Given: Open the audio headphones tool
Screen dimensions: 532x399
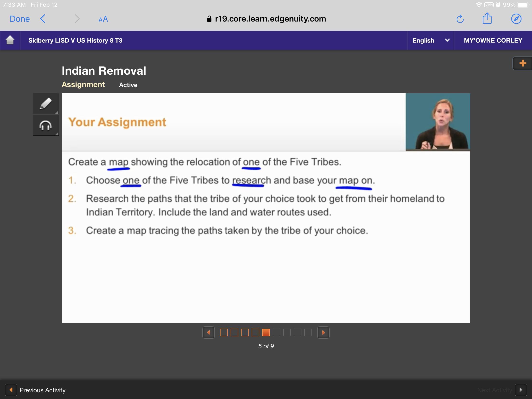Looking at the screenshot, I should click(x=45, y=125).
